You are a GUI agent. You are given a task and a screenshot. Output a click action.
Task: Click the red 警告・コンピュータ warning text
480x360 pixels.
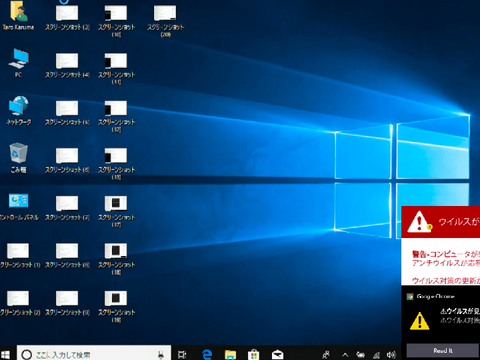point(446,254)
